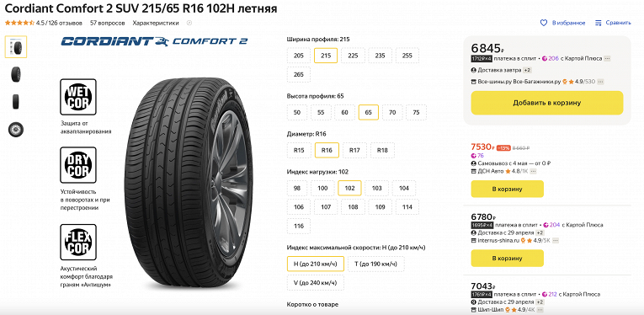
Task: Expand the +2 delivery options for interrus-shina offer
Action: (x=540, y=232)
